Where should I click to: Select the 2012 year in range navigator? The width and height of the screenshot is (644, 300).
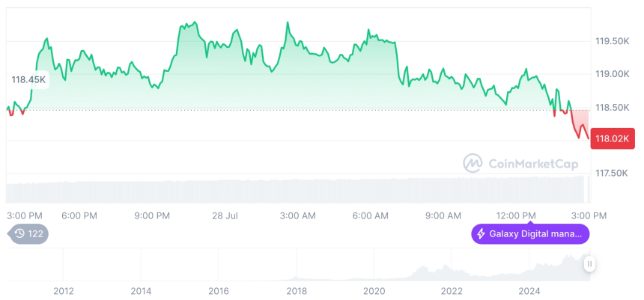click(x=64, y=290)
